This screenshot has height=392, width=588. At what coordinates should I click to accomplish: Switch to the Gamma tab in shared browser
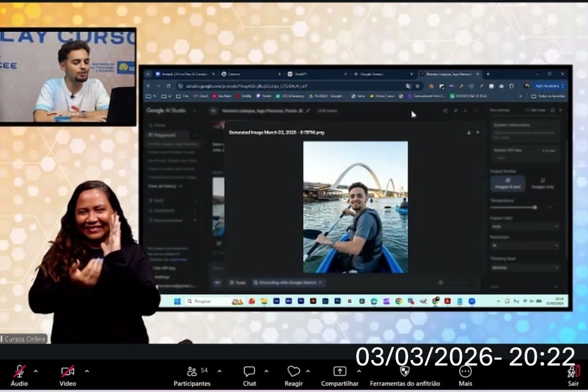[x=251, y=74]
